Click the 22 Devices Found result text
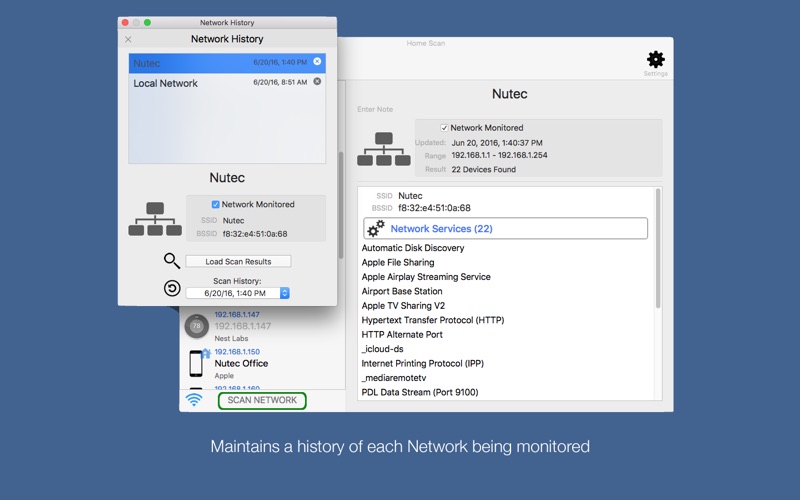This screenshot has width=800, height=500. pyautogui.click(x=483, y=169)
